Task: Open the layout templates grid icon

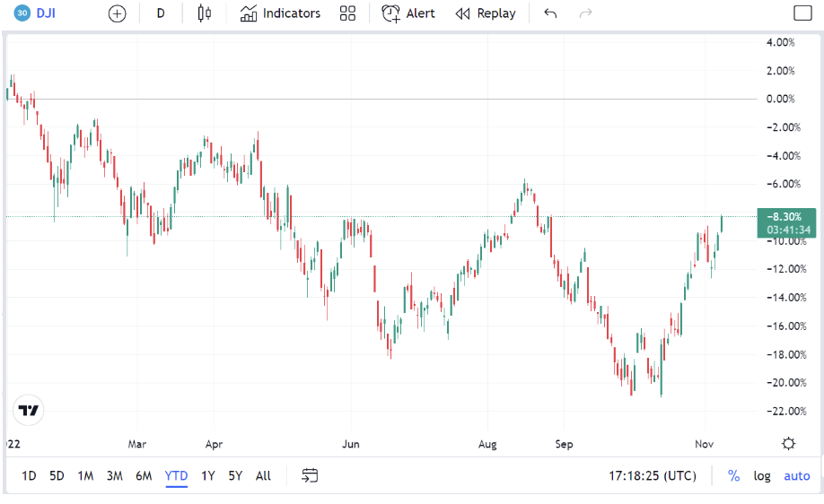Action: pos(347,13)
